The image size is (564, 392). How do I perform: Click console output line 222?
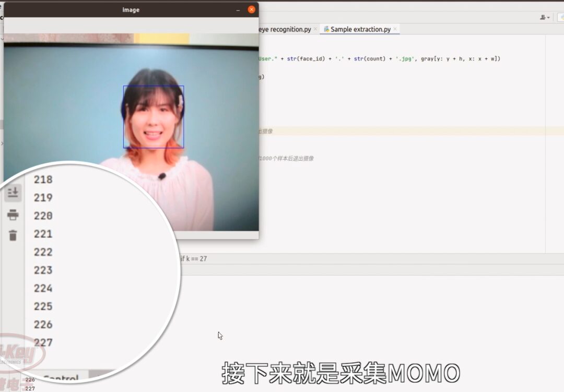(x=43, y=252)
